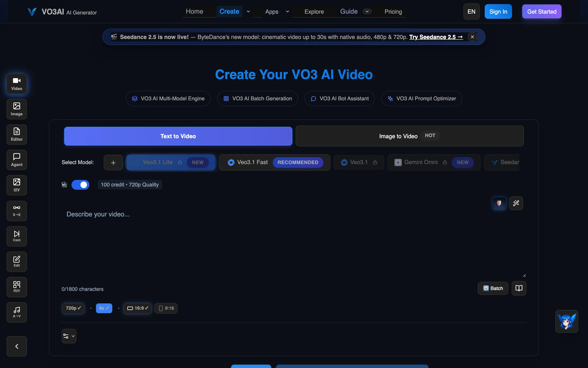Open the A→V audio-to-video tool
This screenshot has height=368, width=588.
(x=17, y=312)
